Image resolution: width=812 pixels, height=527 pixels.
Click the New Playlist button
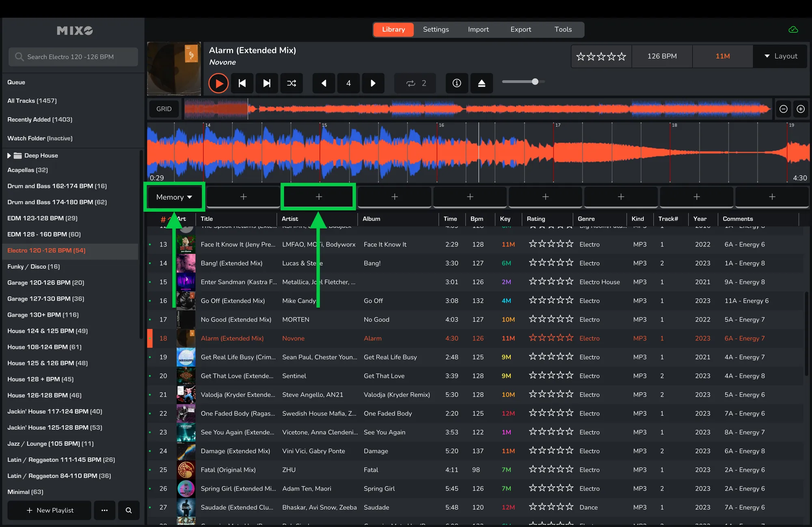coord(50,510)
